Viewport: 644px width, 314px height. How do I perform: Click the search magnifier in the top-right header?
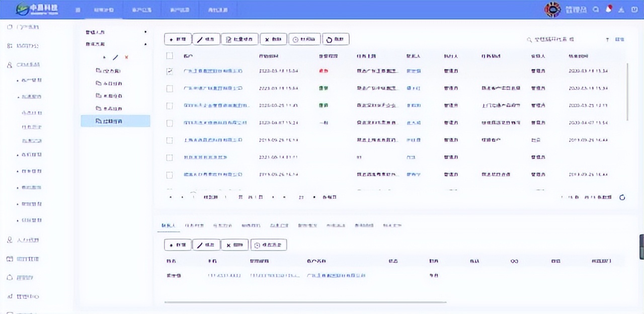point(596,9)
